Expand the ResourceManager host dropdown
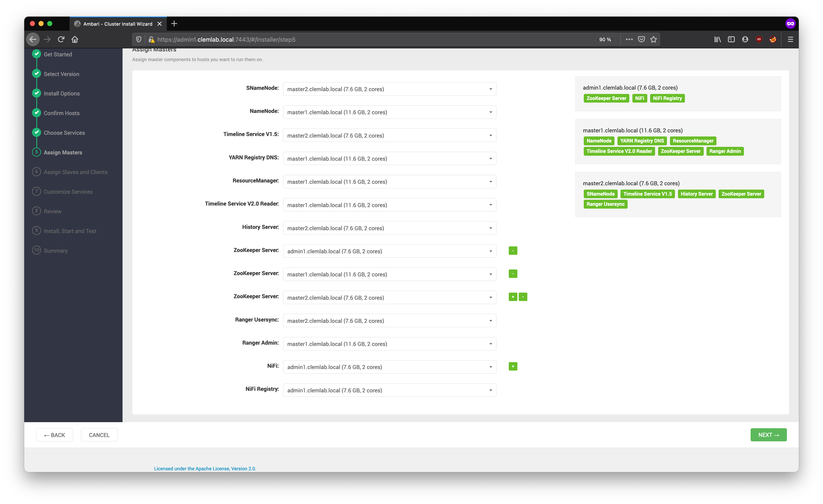 click(389, 182)
